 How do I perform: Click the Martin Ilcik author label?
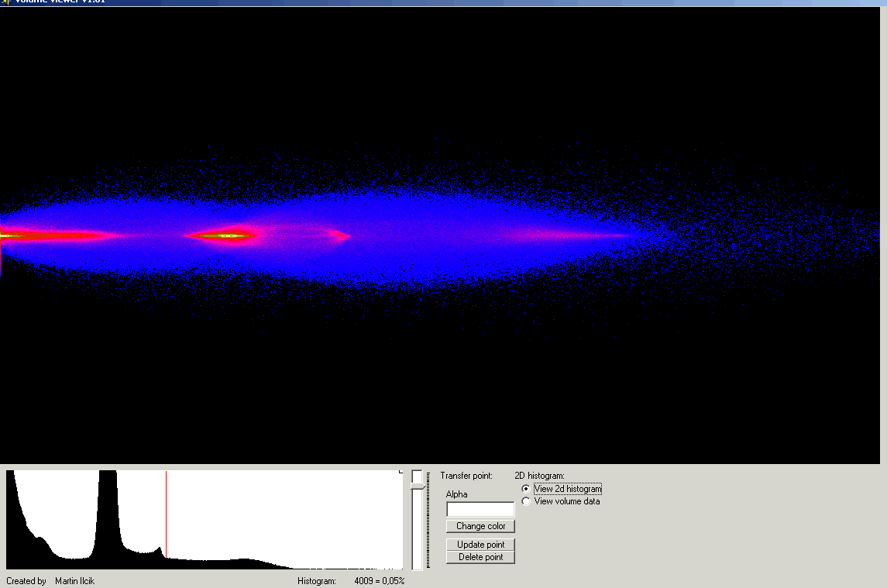click(74, 581)
